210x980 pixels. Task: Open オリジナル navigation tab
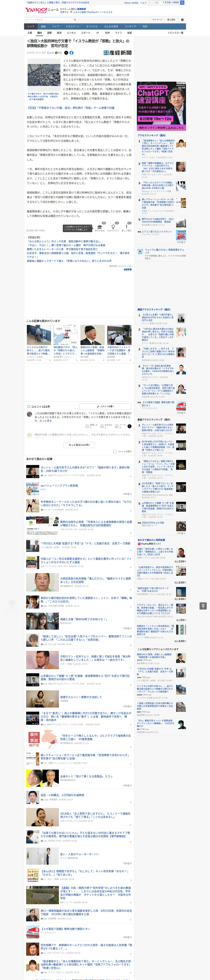92,27
